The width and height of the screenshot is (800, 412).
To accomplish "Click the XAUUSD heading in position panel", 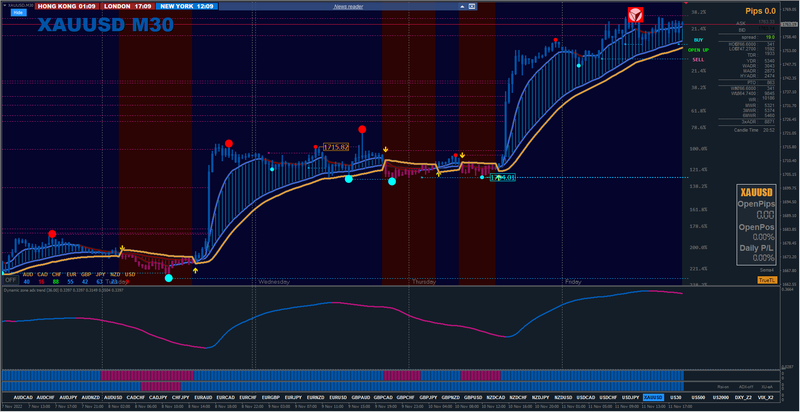I will (756, 192).
